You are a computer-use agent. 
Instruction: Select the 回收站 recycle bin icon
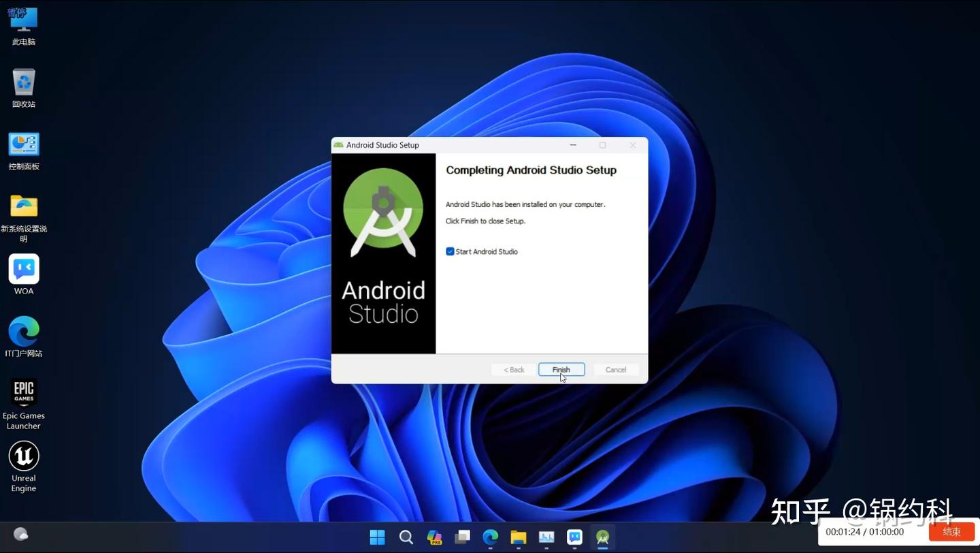[24, 88]
